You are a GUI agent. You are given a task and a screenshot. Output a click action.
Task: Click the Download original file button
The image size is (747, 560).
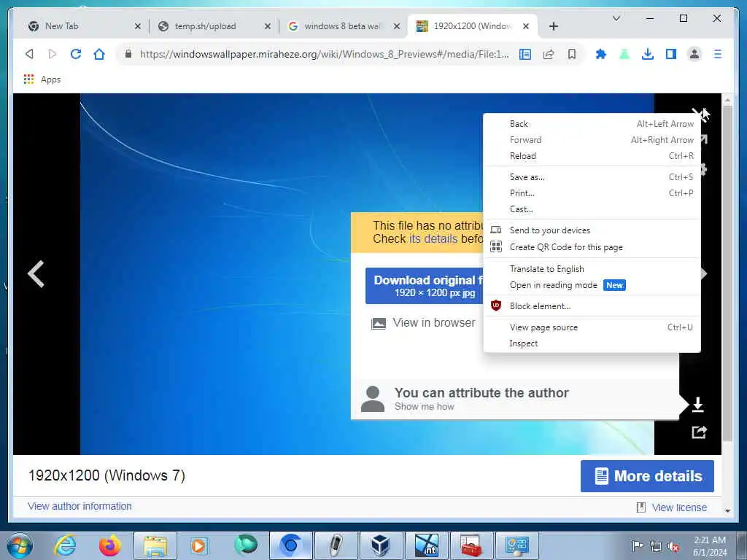[425, 286]
